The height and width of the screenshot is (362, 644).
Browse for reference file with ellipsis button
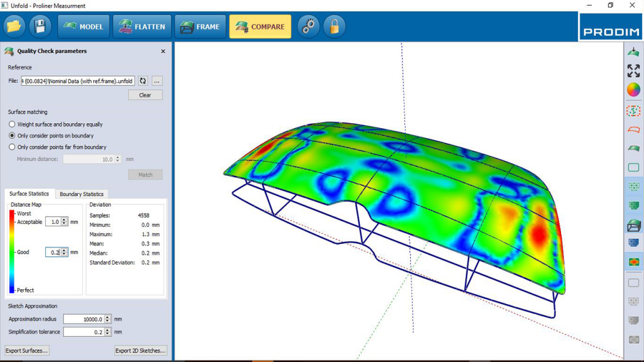157,81
